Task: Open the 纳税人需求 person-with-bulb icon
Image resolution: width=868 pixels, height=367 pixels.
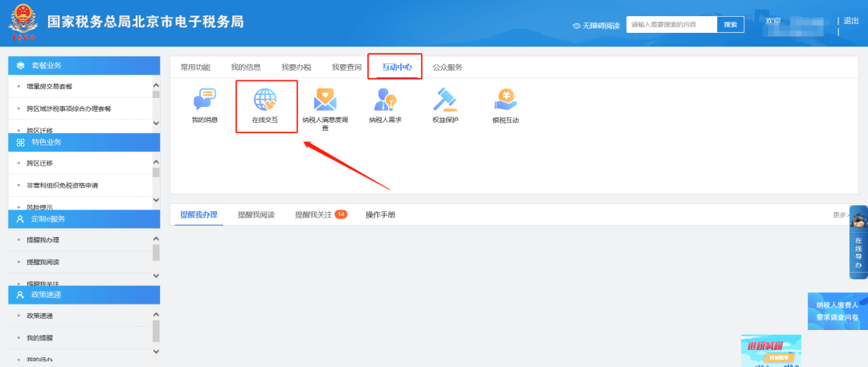Action: 385,100
